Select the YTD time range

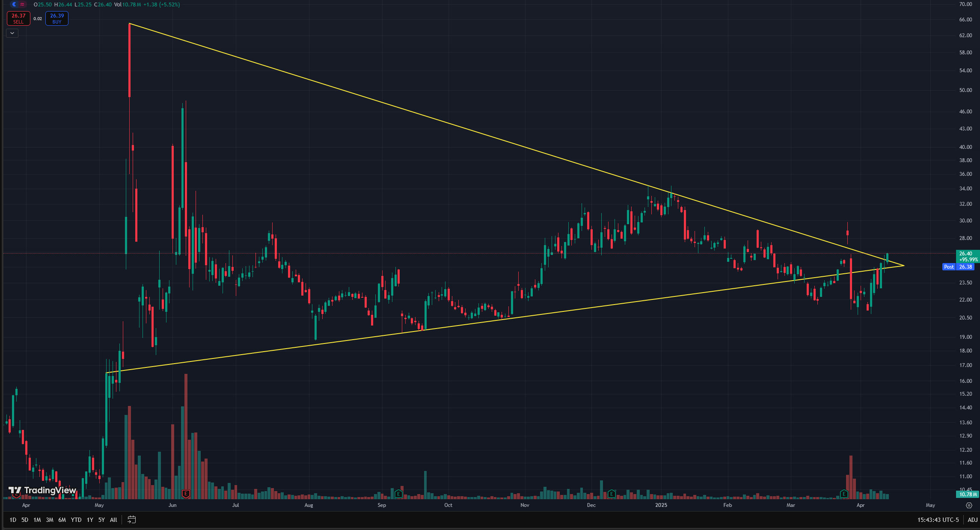[x=76, y=520]
